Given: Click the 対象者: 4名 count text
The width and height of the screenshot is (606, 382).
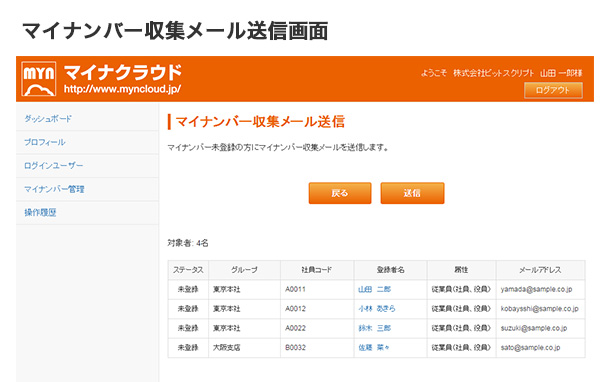Looking at the screenshot, I should (x=188, y=243).
